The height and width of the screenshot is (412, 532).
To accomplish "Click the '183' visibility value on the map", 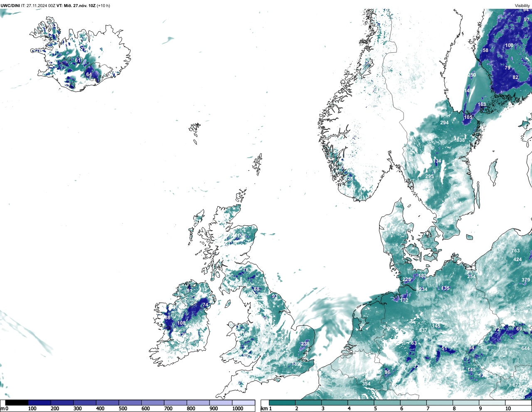I will (422, 276).
